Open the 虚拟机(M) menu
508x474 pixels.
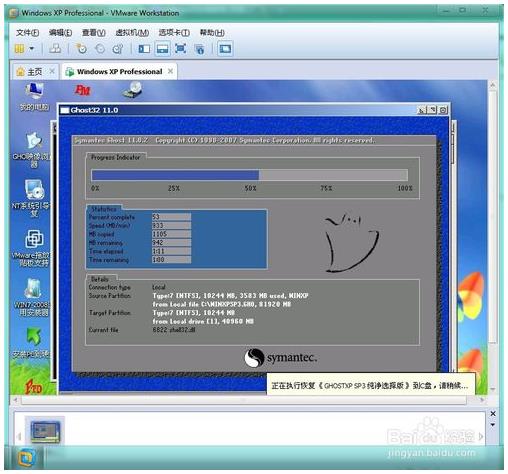pos(132,32)
